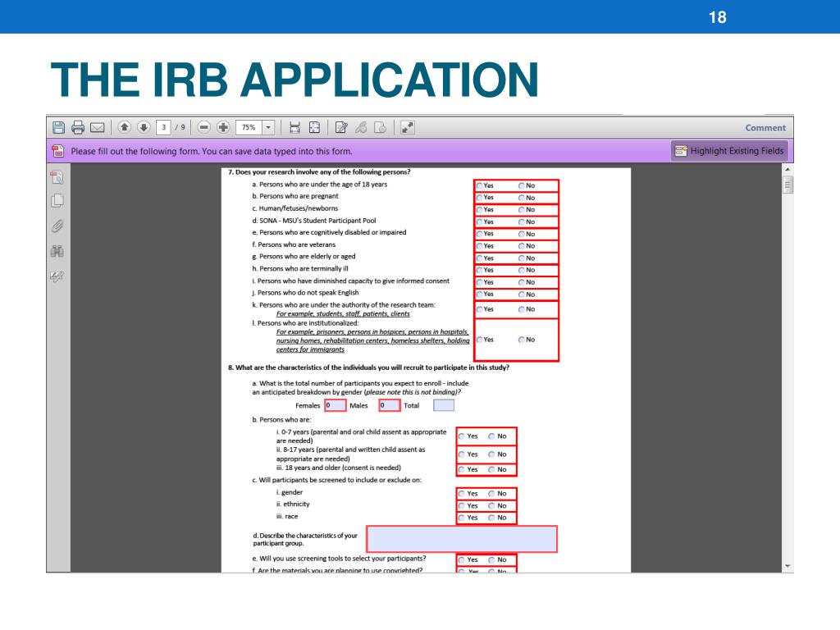The width and height of the screenshot is (840, 630).
Task: Select No for persons who are veterans
Action: (x=523, y=245)
